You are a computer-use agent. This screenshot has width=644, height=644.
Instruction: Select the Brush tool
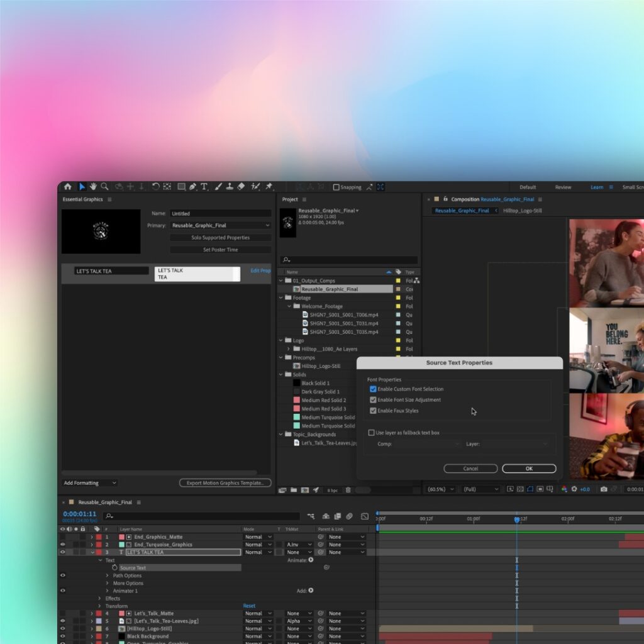click(x=218, y=187)
